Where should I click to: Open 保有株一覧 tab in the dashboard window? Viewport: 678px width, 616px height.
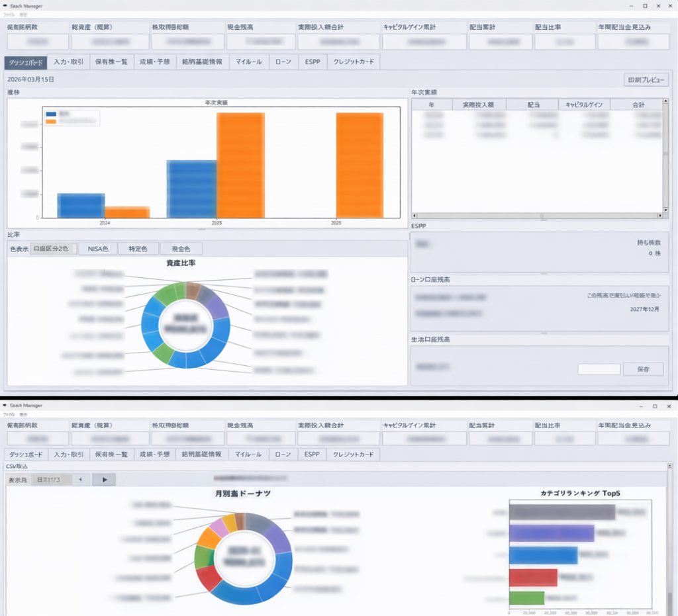coord(111,62)
